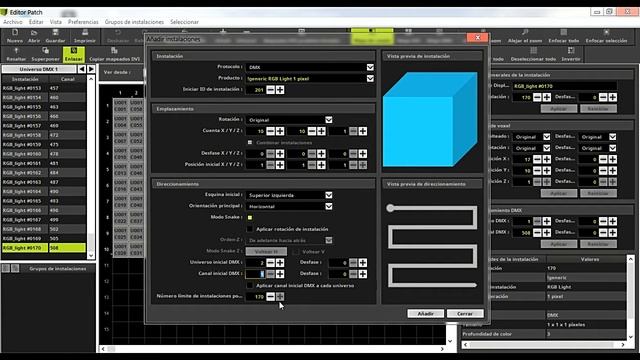Click the Nuevo toolbar icon

(15, 36)
